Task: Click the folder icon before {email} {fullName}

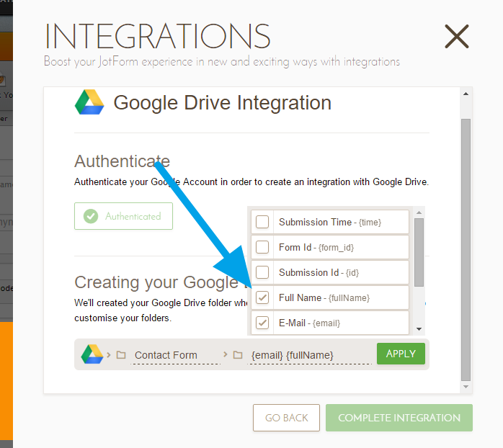Action: click(238, 355)
